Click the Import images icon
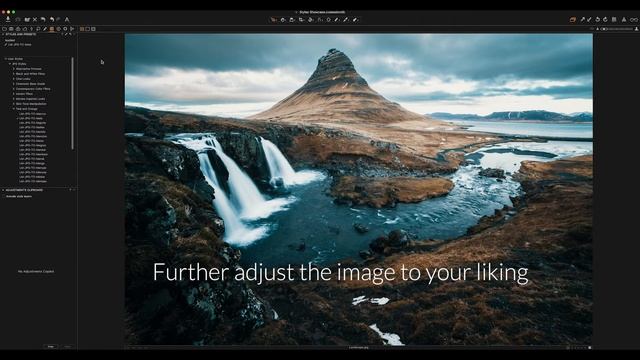Viewport: 640px width, 360px height. click(x=8, y=19)
